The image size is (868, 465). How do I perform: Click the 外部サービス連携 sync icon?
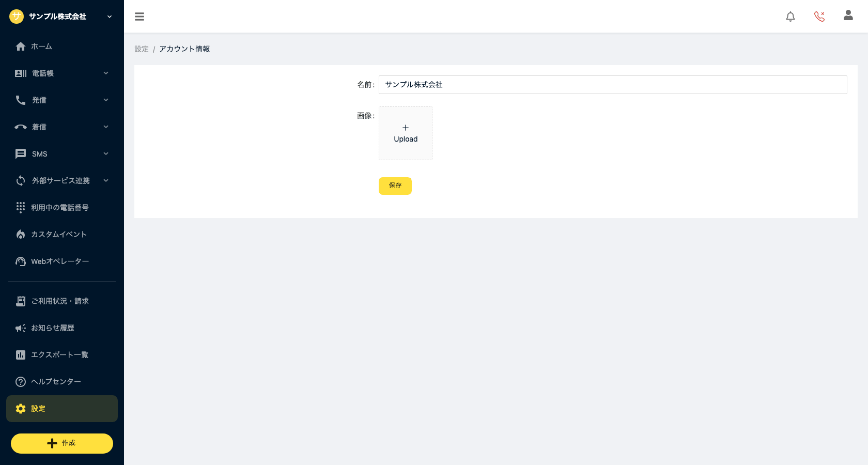[21, 181]
